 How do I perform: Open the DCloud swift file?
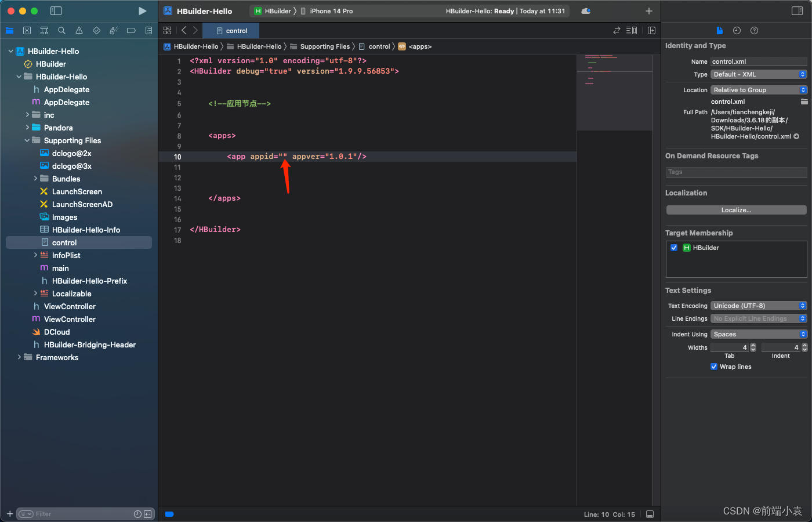click(x=51, y=332)
